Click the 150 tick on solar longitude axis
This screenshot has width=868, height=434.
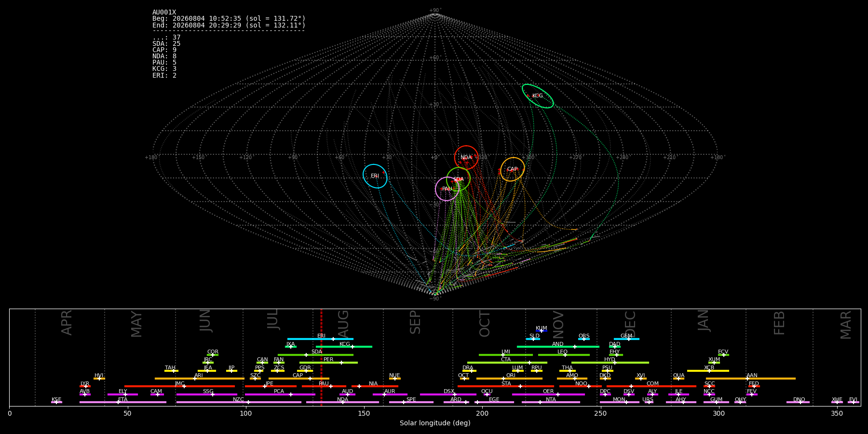(x=364, y=413)
